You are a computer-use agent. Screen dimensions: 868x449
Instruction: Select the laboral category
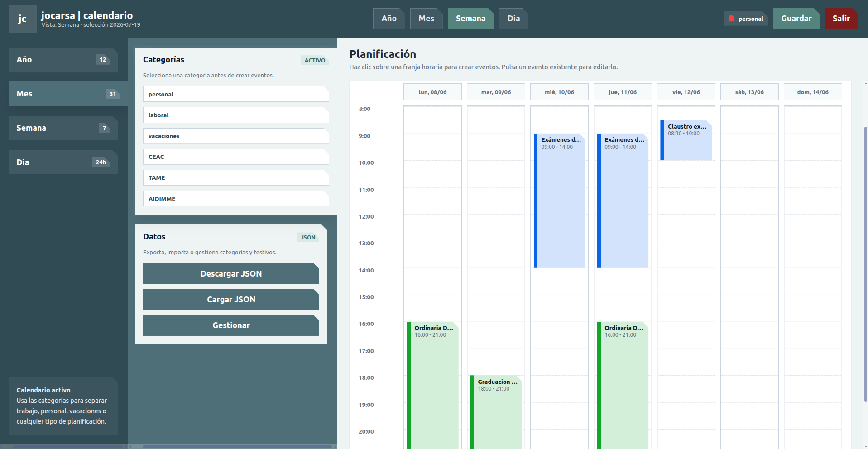(236, 115)
